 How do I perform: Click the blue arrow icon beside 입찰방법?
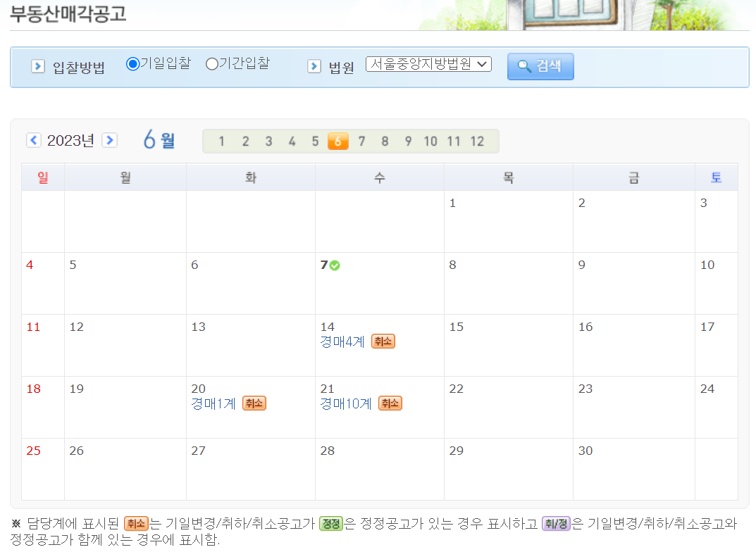click(38, 65)
